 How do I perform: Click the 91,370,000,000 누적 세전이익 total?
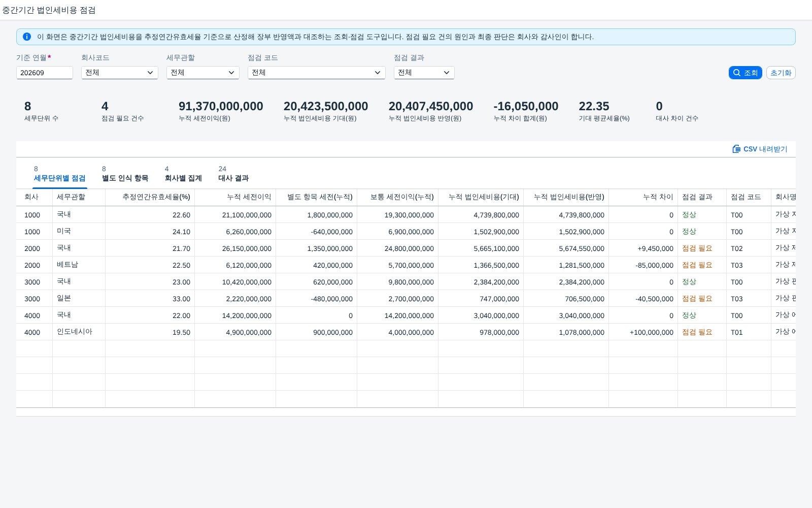click(221, 106)
